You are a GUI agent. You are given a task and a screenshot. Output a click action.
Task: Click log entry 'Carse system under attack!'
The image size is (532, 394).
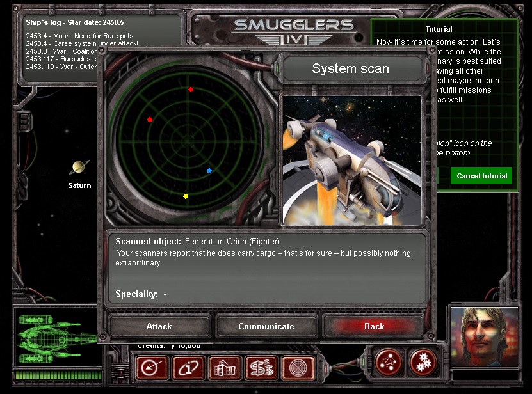(82, 43)
